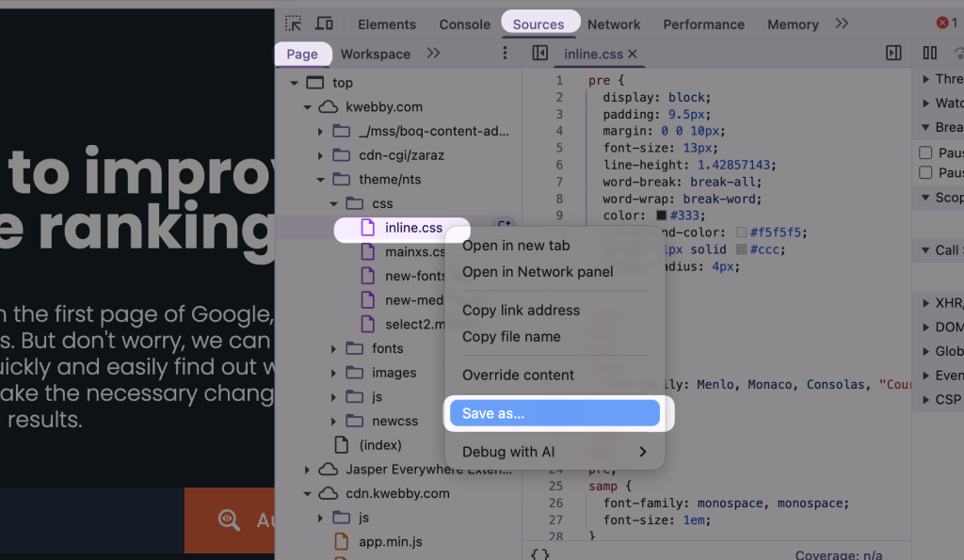Switch to the Network panel tab

614,24
